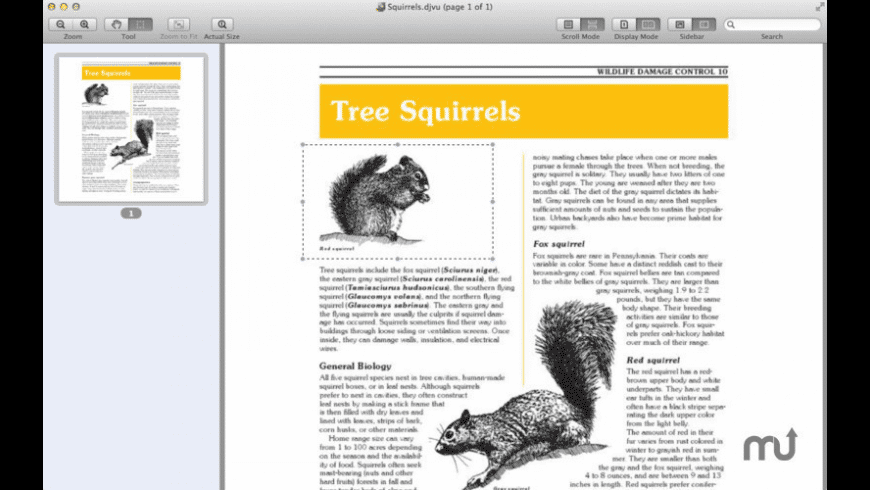
Task: Click the 'Red squirrel' subheading in right column
Action: click(x=653, y=360)
